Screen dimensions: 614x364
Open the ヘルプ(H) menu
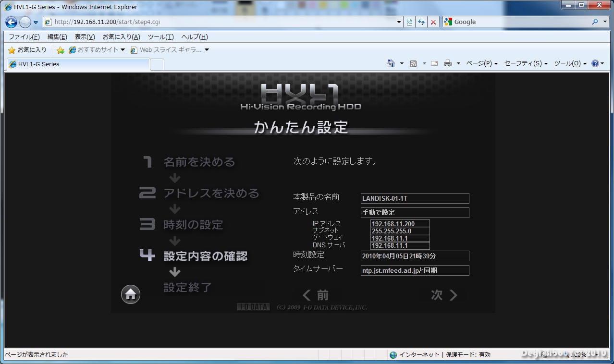pos(195,37)
